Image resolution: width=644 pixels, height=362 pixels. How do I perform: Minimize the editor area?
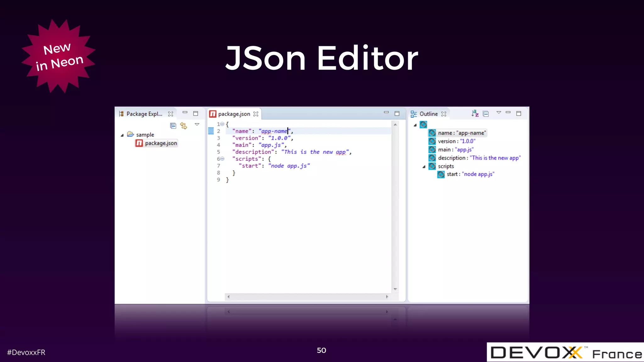386,112
